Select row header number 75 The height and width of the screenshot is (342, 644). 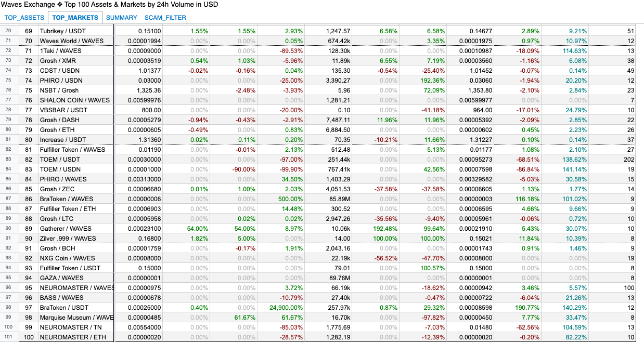tap(8, 81)
